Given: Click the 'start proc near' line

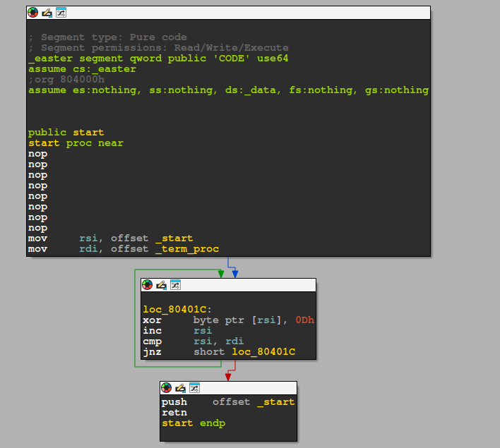Looking at the screenshot, I should click(76, 143).
